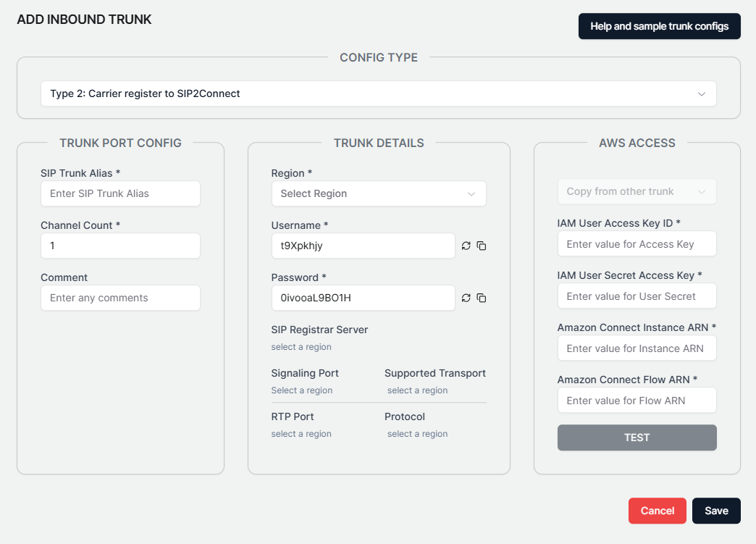The image size is (756, 544).
Task: Click the CONFIG TYPE section title
Action: (379, 57)
